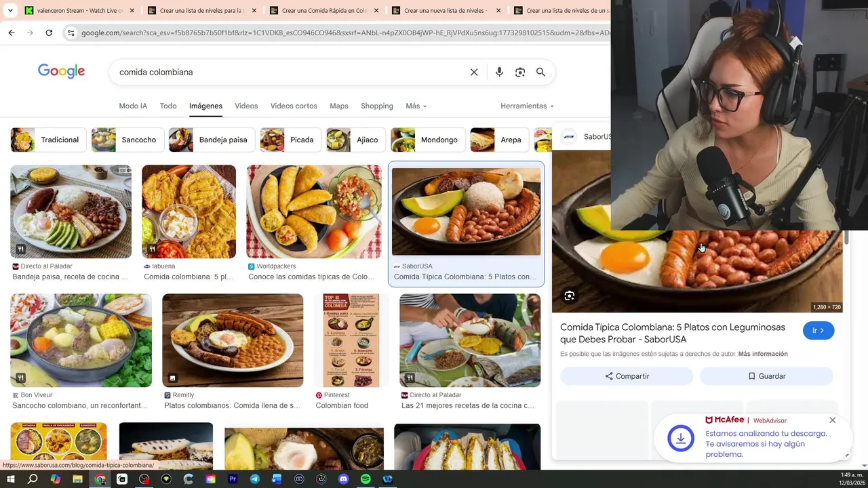The height and width of the screenshot is (488, 868).
Task: Click the magnifier search submit icon
Action: [540, 72]
